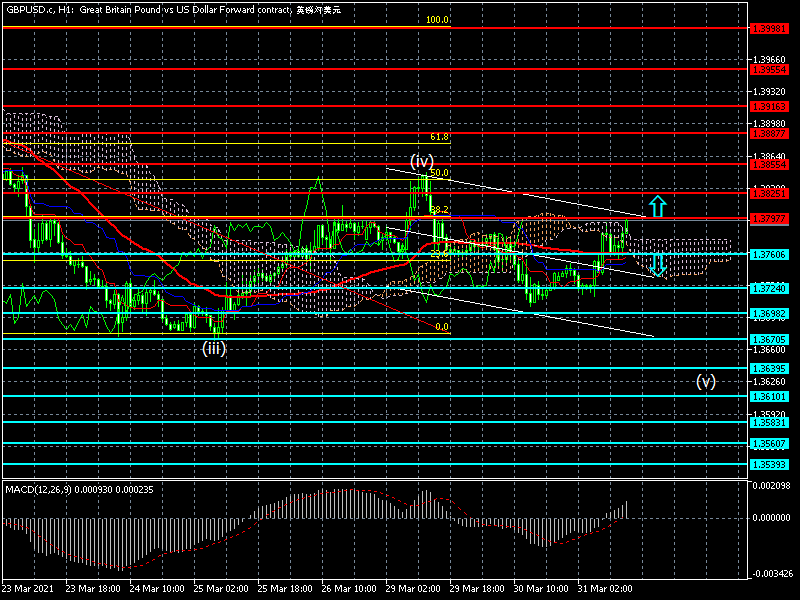This screenshot has height=600, width=800.
Task: Click the cyan 1.36705 support price tag
Action: tap(768, 339)
